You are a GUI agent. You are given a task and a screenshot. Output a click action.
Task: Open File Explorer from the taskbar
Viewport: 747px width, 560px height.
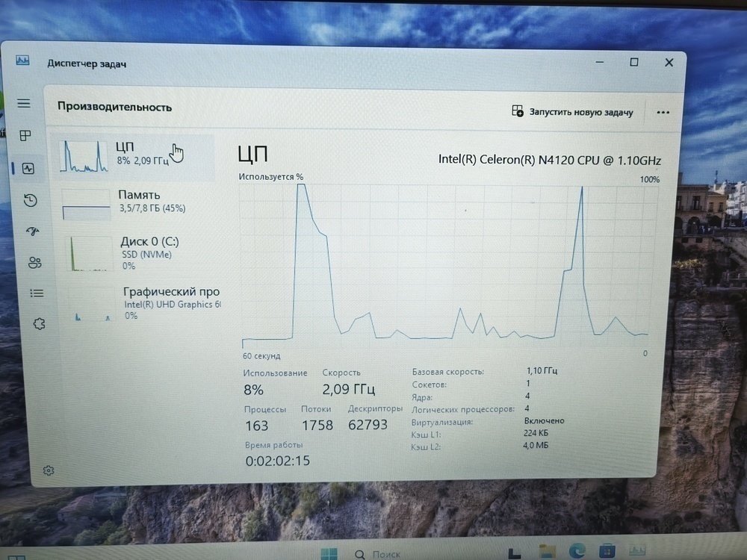pyautogui.click(x=548, y=552)
